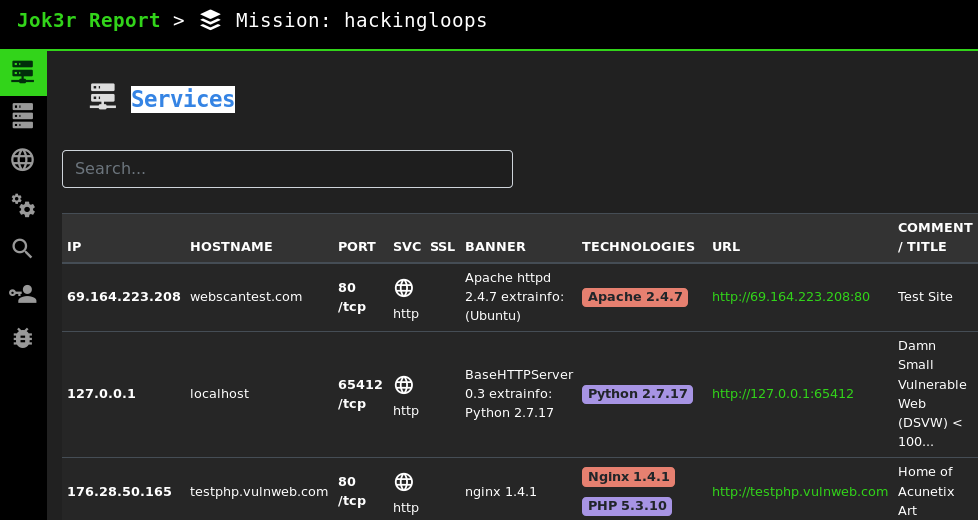978x520 pixels.
Task: Open the credentials user-key sidebar icon
Action: click(23, 293)
